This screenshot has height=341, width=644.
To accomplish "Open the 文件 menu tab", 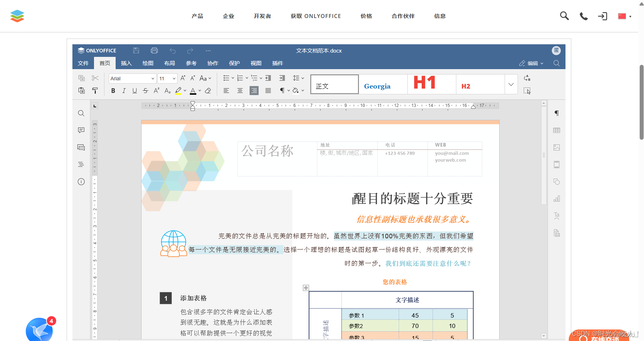I will [x=83, y=63].
